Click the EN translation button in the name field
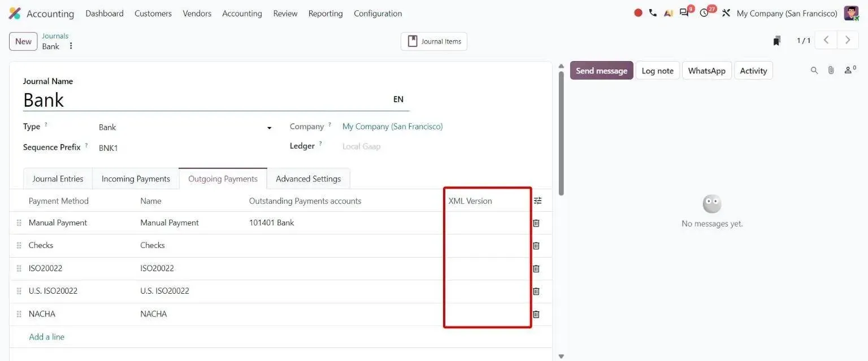The height and width of the screenshot is (361, 868). coord(398,99)
